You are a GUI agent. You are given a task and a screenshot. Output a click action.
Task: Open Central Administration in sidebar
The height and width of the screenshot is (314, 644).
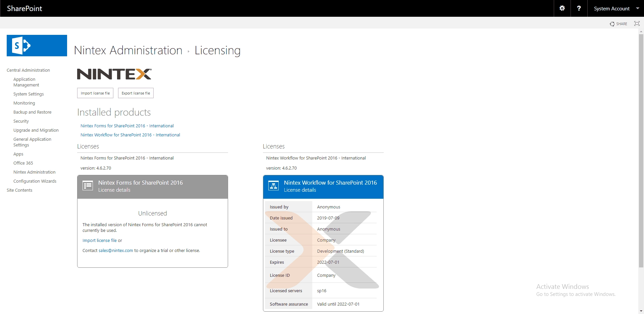(x=28, y=70)
